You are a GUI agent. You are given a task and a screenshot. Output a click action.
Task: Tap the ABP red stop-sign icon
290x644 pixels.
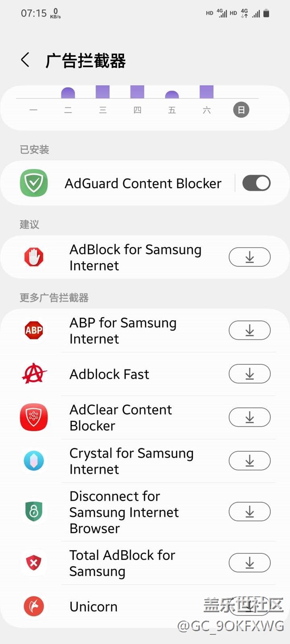point(34,330)
